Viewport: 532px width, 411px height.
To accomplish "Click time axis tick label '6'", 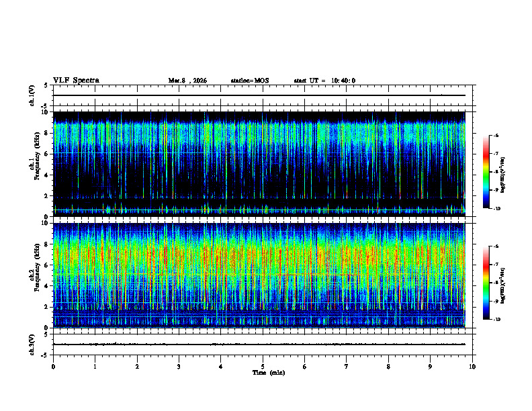I will 305,367.
